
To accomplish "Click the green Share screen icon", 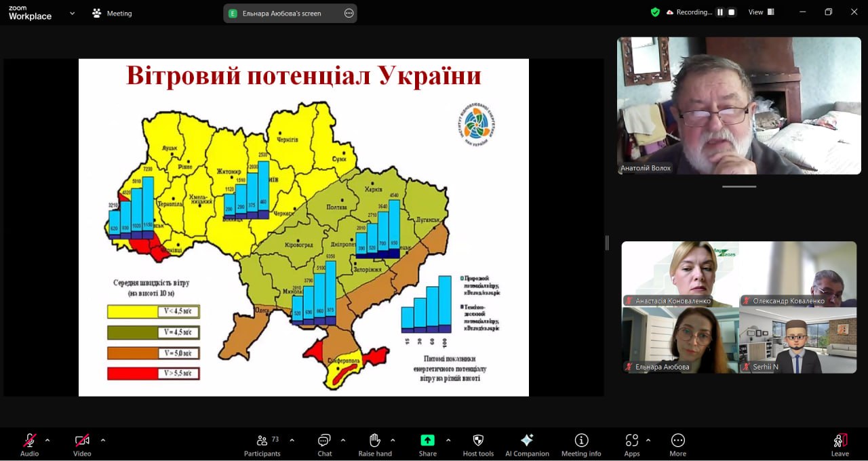I will [x=427, y=440].
